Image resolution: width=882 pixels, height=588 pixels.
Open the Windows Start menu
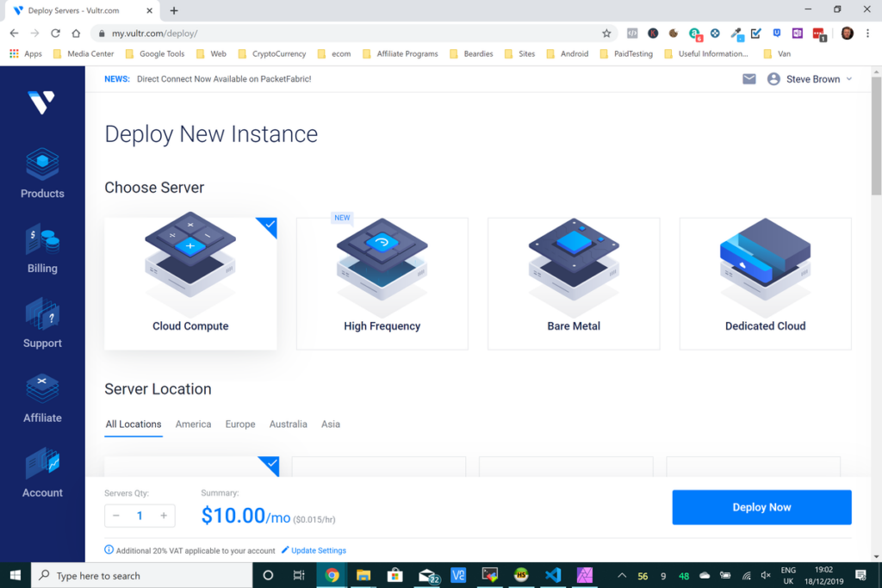pyautogui.click(x=16, y=575)
